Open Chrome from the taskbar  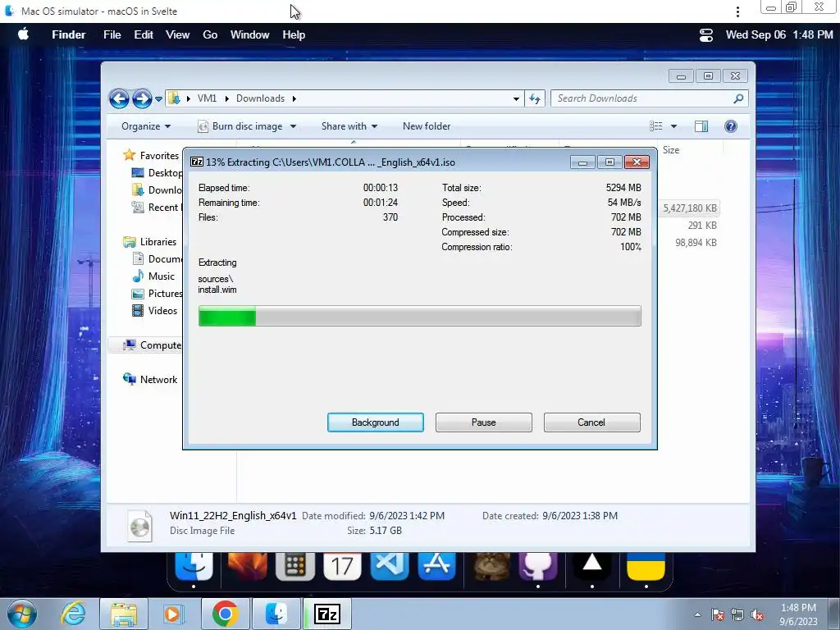pos(225,614)
